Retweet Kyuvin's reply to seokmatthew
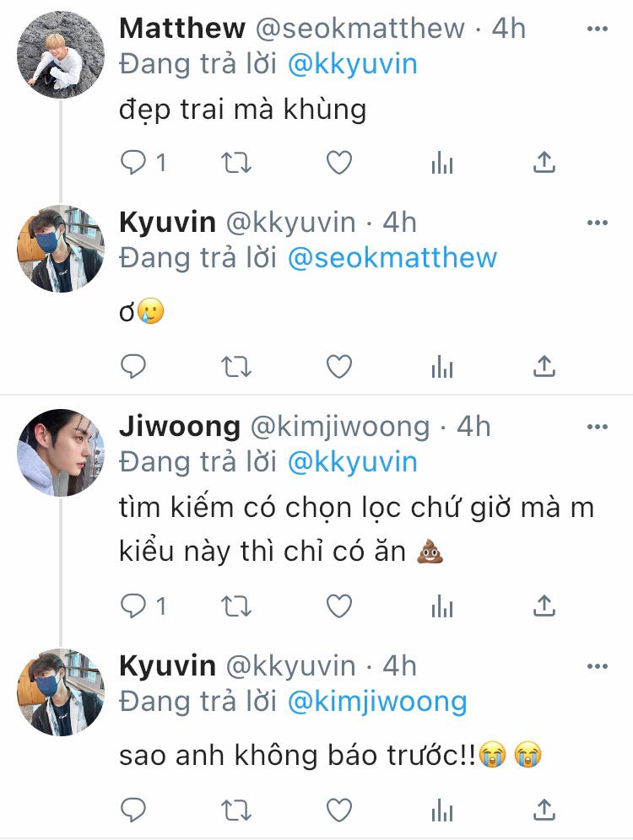This screenshot has width=633, height=840. [x=236, y=367]
